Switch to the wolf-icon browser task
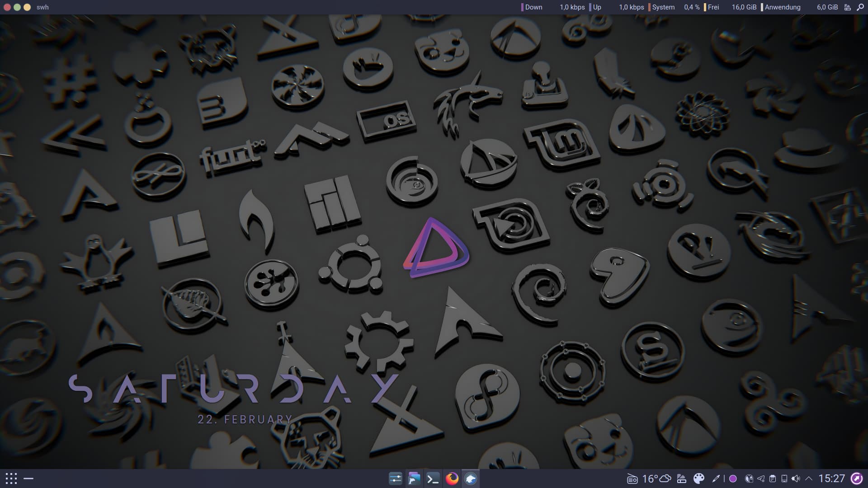This screenshot has height=488, width=868. coord(471,479)
